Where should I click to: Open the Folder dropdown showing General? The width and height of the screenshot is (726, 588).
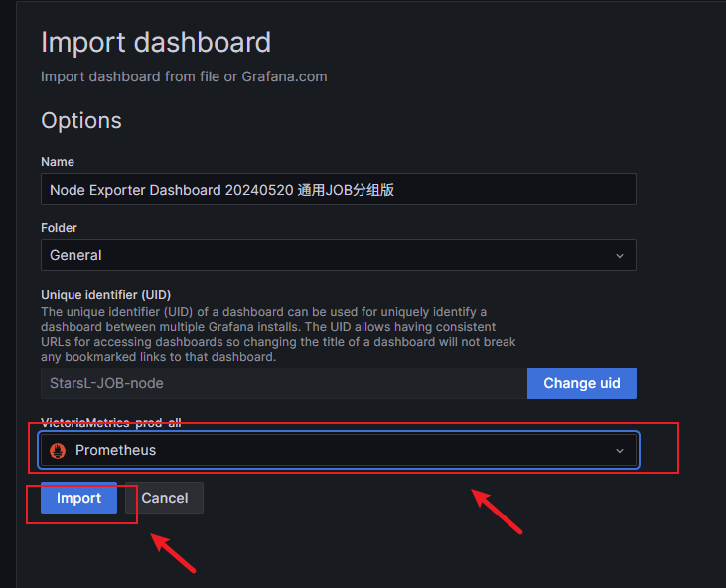339,255
